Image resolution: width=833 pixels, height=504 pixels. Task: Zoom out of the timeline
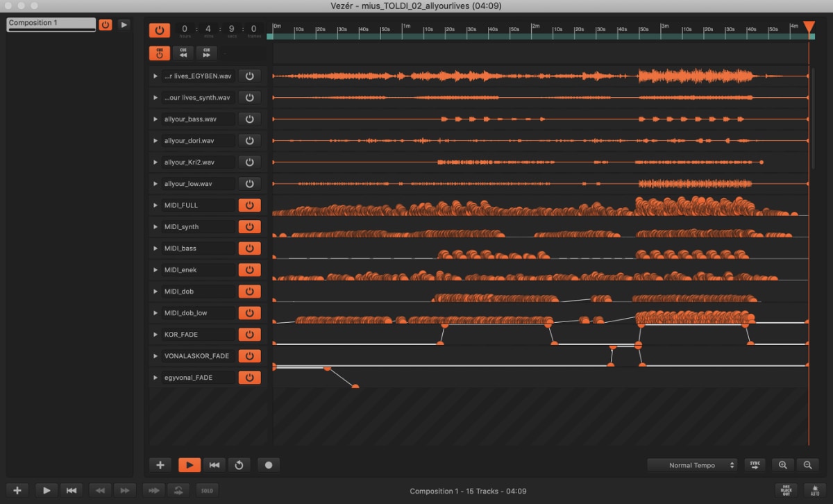point(807,465)
